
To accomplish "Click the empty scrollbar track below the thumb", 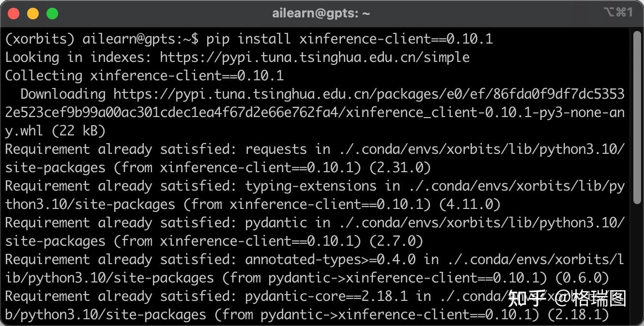I will click(x=637, y=264).
